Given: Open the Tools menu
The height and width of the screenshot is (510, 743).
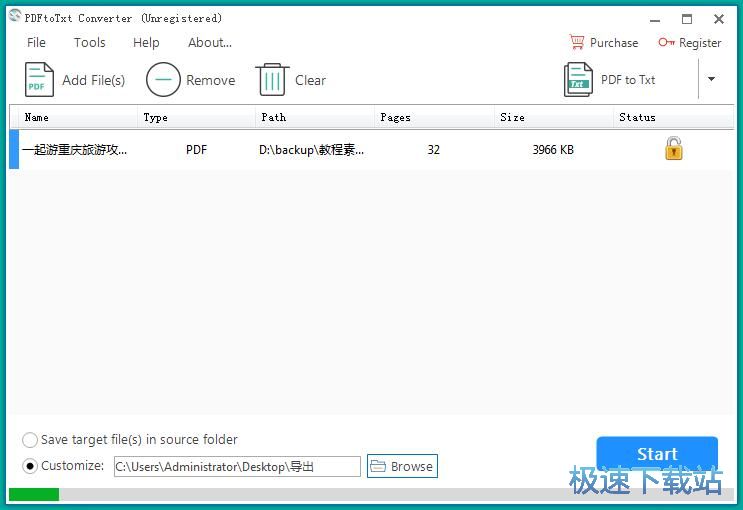Looking at the screenshot, I should tap(90, 43).
